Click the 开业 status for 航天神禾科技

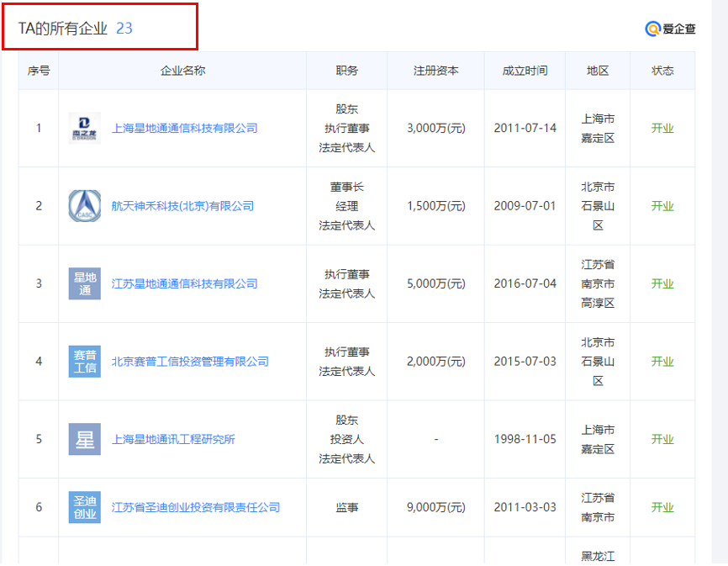click(x=662, y=206)
